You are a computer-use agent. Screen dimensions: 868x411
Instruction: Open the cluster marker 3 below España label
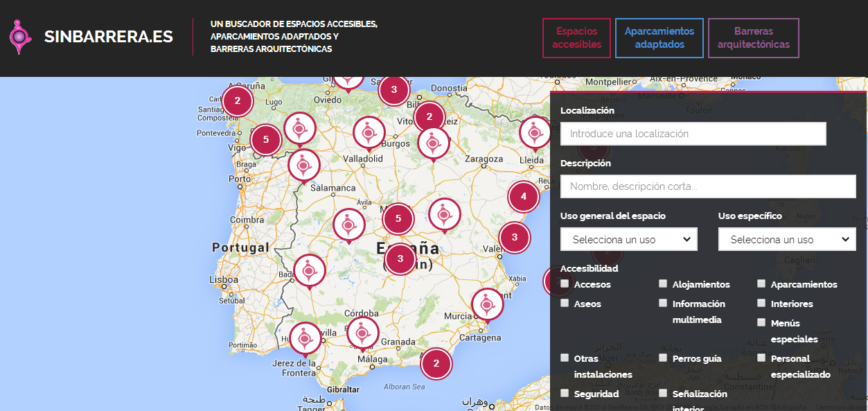click(x=400, y=259)
